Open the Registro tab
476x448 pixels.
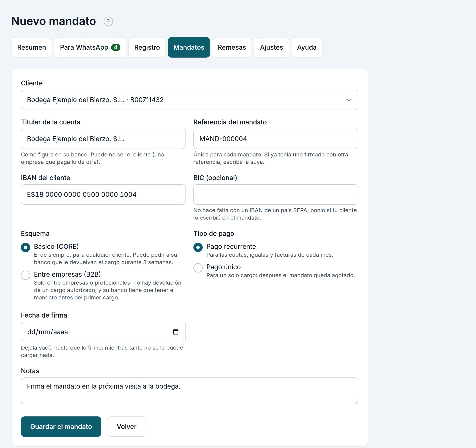(147, 47)
